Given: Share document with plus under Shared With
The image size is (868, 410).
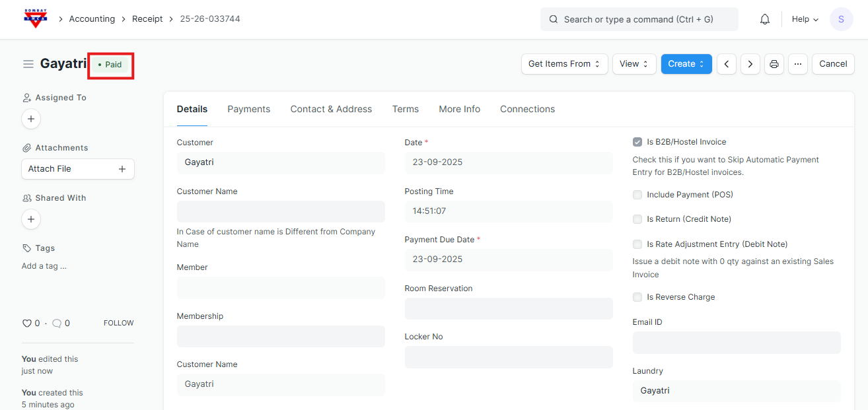Looking at the screenshot, I should (x=31, y=219).
